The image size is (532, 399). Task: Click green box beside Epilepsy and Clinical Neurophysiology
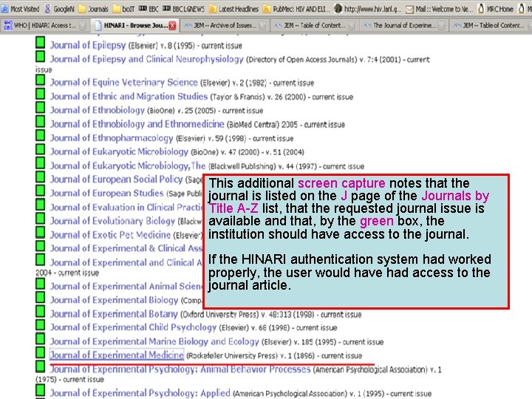[41, 56]
